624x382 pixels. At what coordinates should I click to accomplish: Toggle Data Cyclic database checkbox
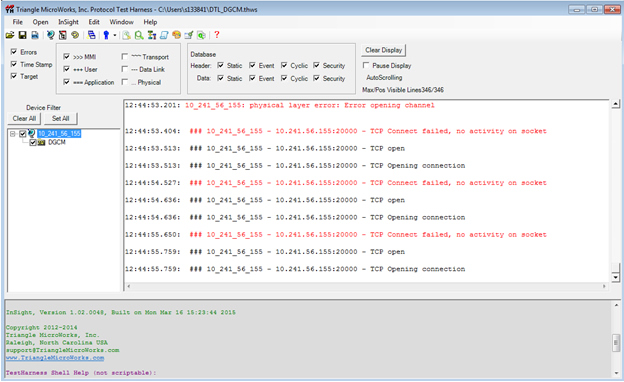point(284,78)
